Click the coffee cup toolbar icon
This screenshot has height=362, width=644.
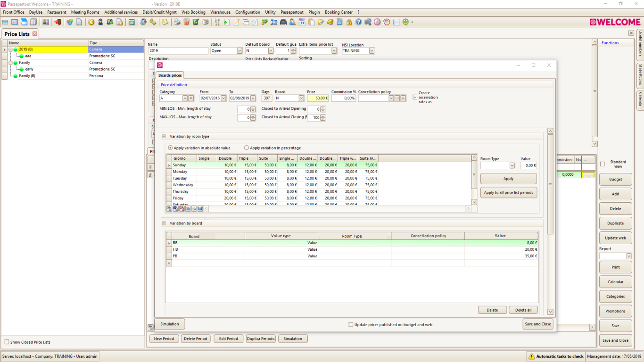206,22
